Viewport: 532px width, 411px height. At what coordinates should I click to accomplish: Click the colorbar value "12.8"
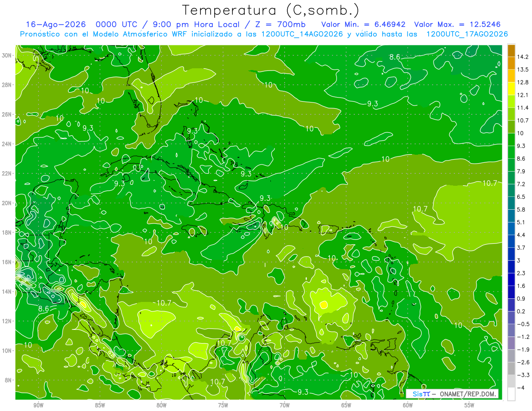point(523,82)
